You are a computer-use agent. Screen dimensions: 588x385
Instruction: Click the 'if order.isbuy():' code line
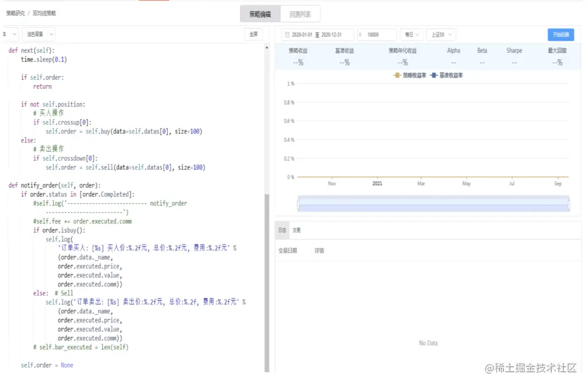pyautogui.click(x=59, y=230)
